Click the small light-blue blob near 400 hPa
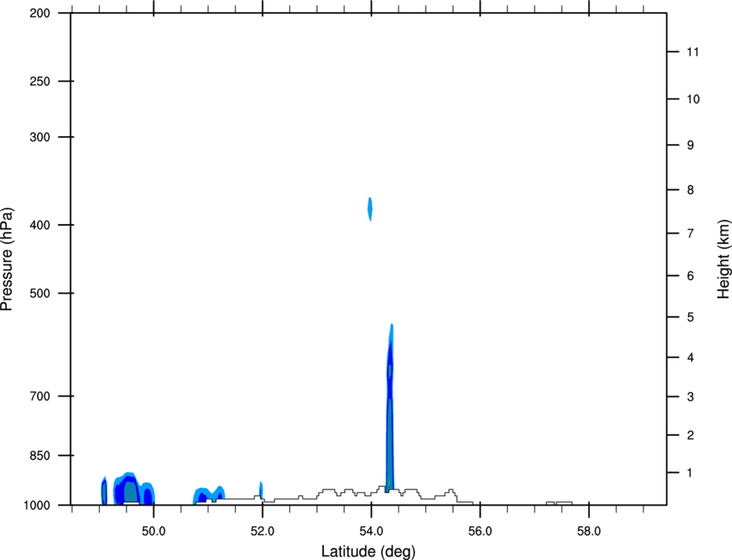 (370, 208)
